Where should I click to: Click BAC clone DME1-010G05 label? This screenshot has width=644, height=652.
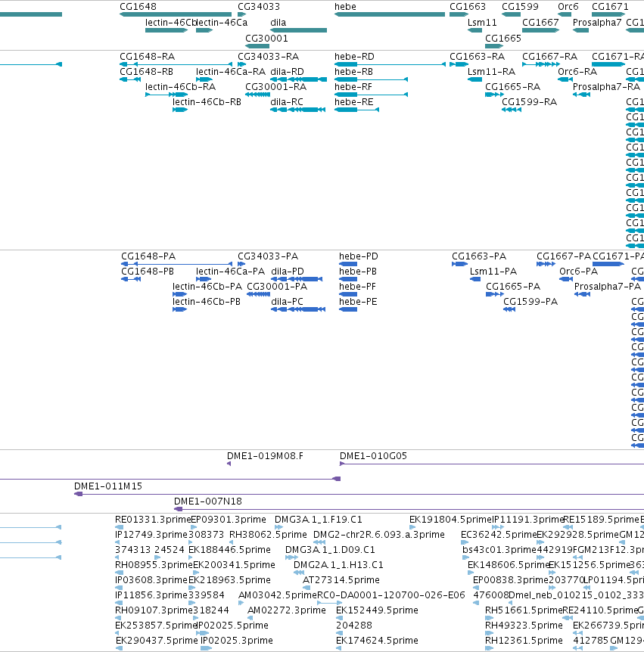point(373,456)
